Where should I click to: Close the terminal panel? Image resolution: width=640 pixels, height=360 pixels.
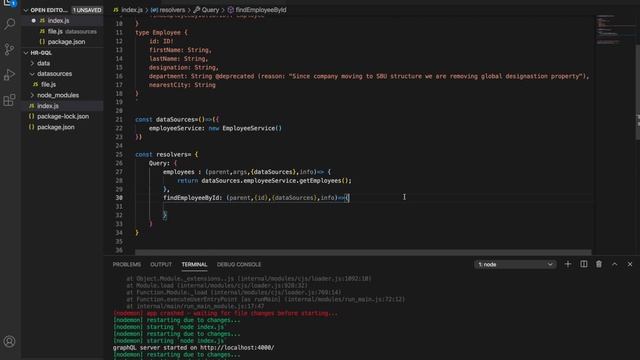click(x=630, y=264)
